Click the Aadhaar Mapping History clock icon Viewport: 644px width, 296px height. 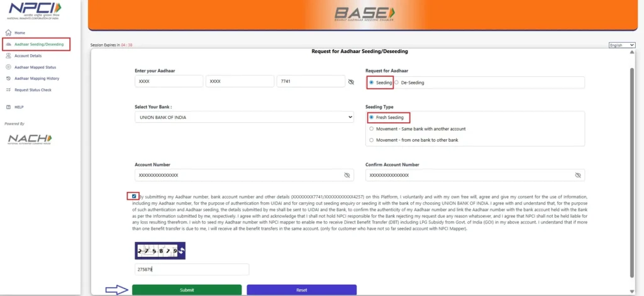click(x=8, y=78)
